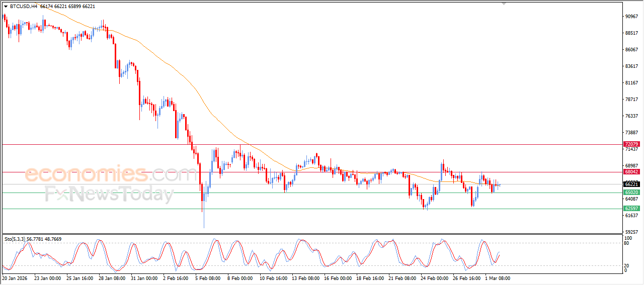Select the green 65020 support price tag

pos(631,193)
